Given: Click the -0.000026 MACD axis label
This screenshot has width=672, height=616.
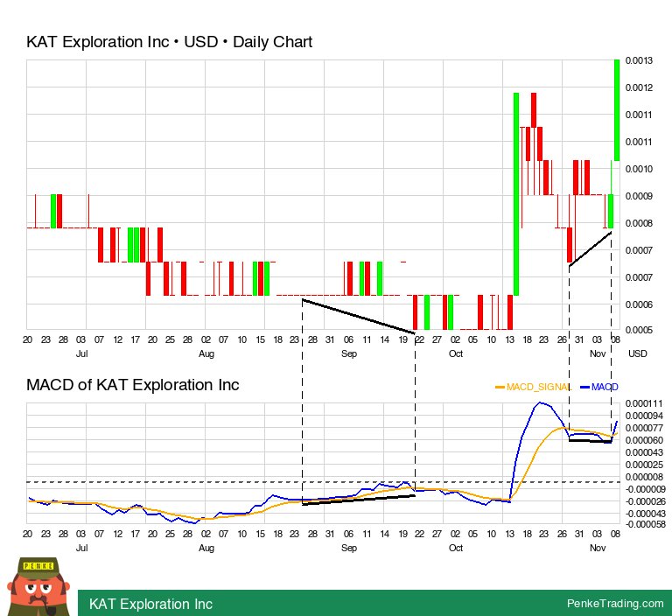Looking at the screenshot, I should point(646,501).
